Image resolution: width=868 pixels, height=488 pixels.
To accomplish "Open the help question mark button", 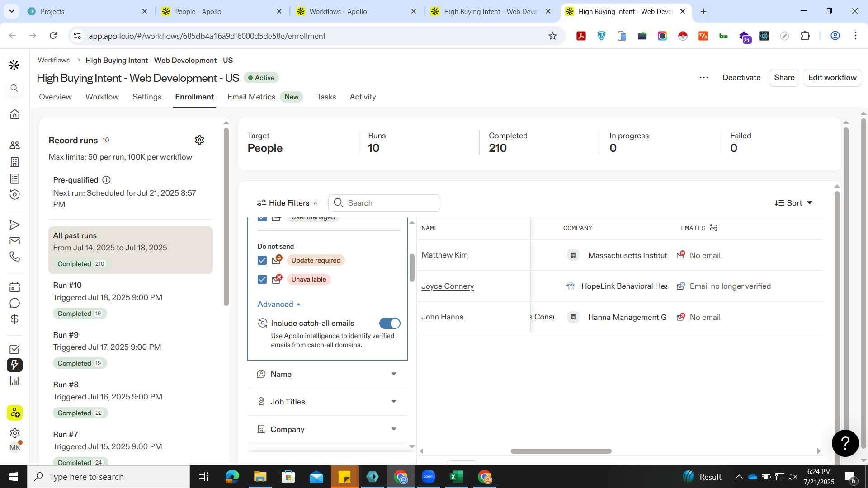I will [845, 443].
